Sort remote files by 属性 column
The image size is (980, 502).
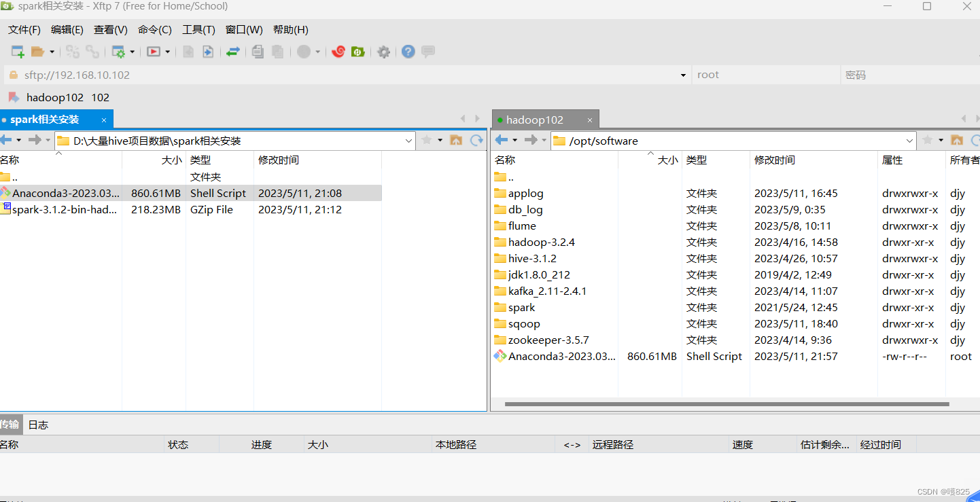(x=911, y=160)
